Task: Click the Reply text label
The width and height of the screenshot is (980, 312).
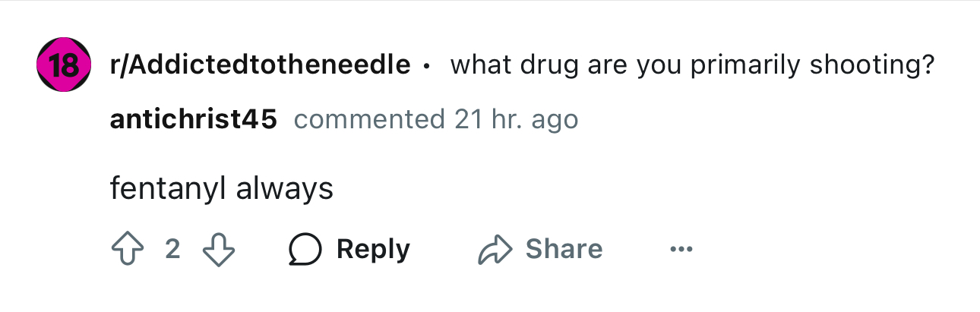Action: [373, 250]
